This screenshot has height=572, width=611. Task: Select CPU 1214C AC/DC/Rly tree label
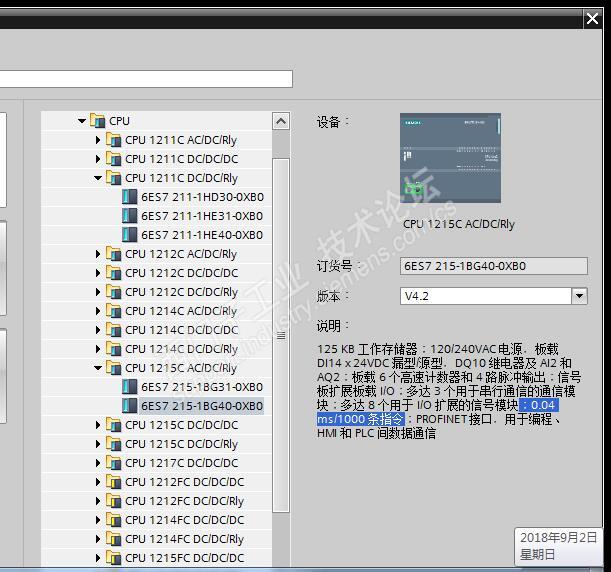point(181,311)
